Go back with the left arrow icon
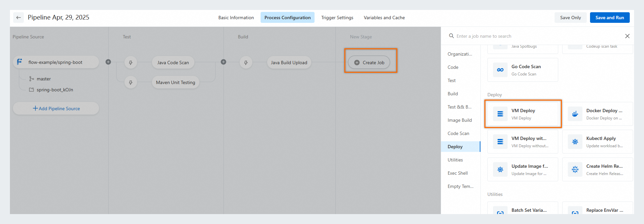 click(x=19, y=18)
